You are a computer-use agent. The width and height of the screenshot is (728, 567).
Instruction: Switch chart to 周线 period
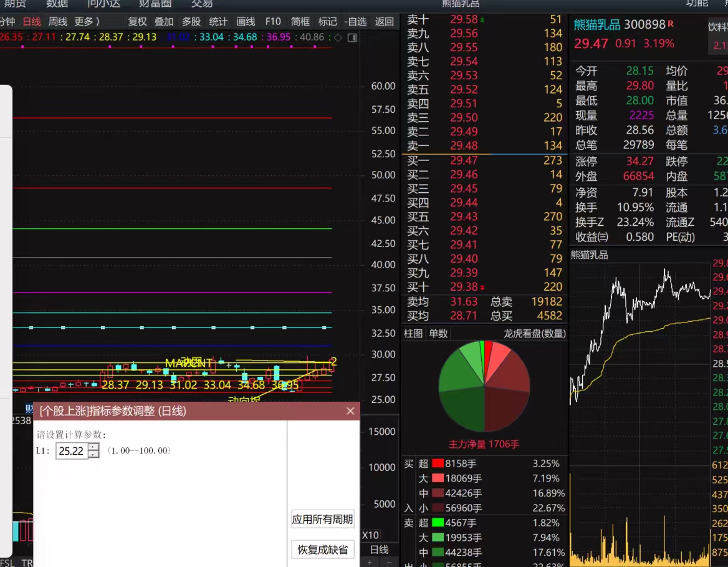point(58,21)
